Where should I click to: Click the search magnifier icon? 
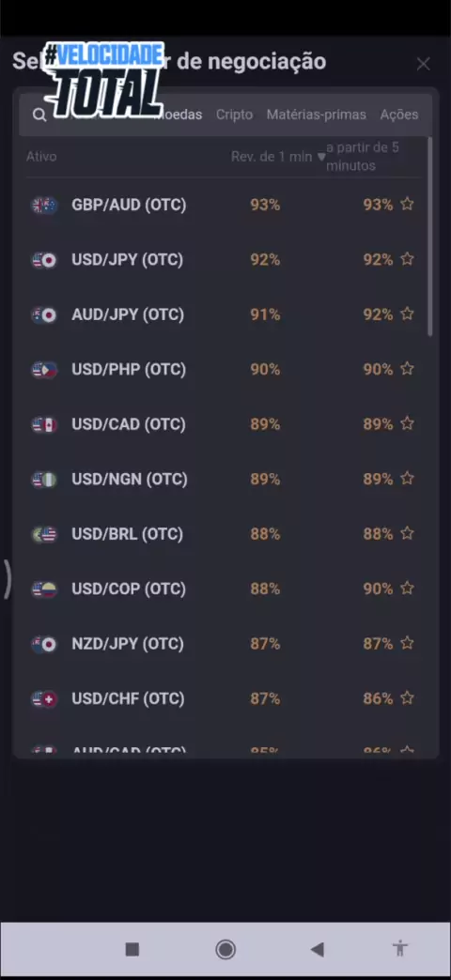pyautogui.click(x=39, y=115)
